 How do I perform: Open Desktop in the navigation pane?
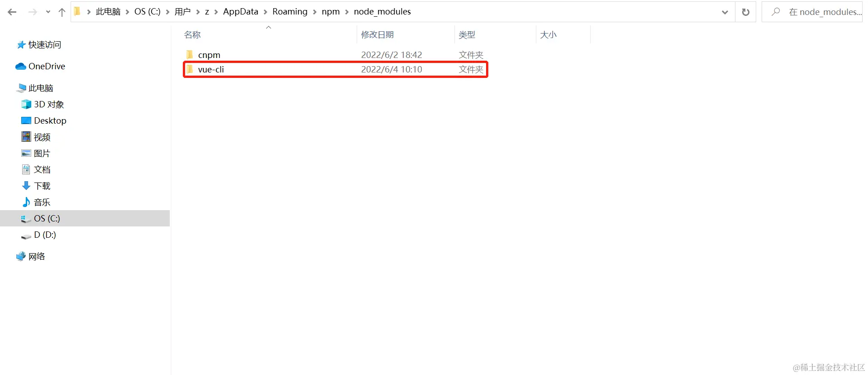pos(50,120)
